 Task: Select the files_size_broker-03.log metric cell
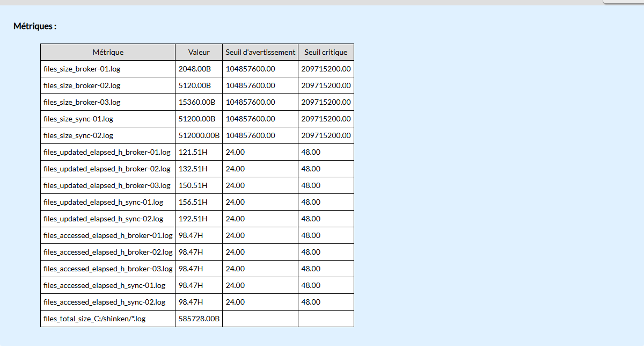coord(108,102)
